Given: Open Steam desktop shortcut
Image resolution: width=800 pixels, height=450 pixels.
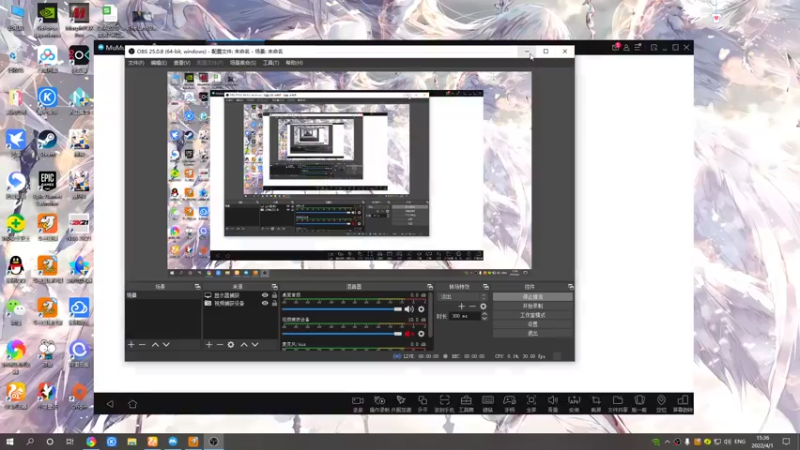Looking at the screenshot, I should point(47,143).
